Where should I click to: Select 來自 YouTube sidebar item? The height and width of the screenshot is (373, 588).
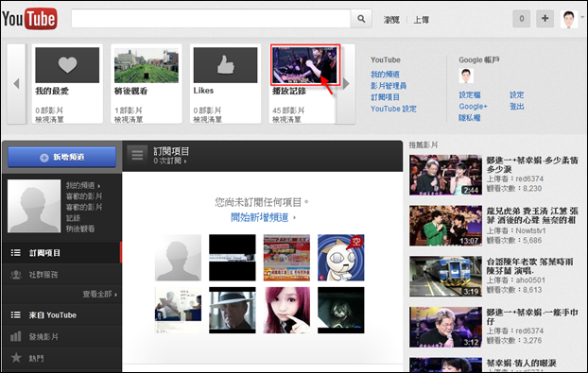coord(61,315)
